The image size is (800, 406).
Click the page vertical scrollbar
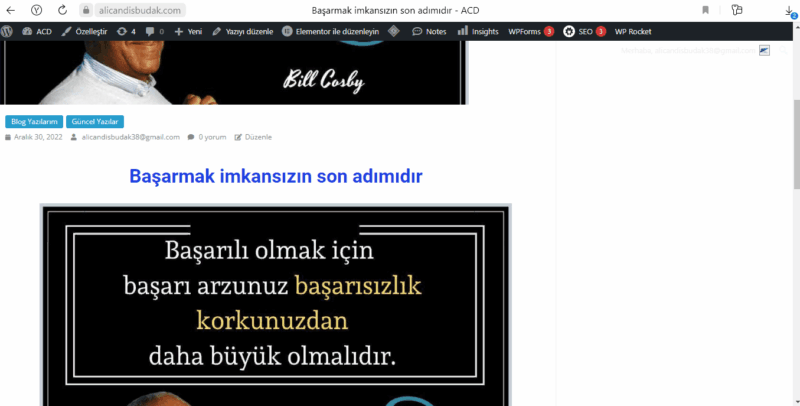click(x=796, y=150)
